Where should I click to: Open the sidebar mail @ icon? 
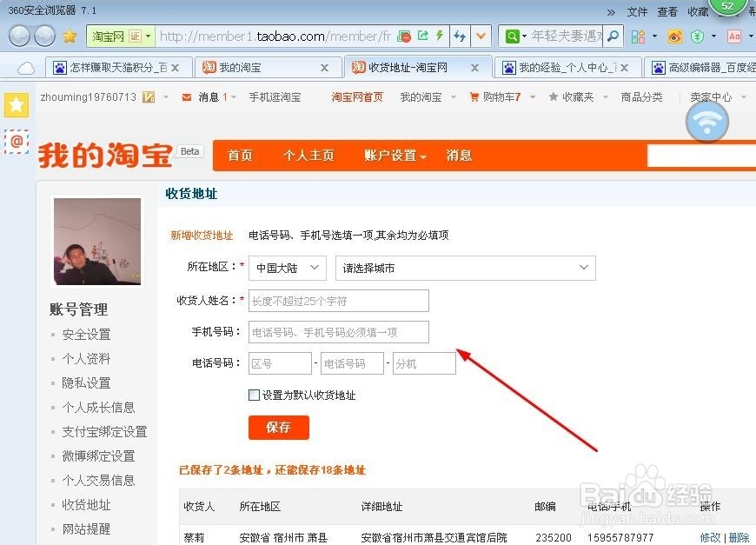17,142
